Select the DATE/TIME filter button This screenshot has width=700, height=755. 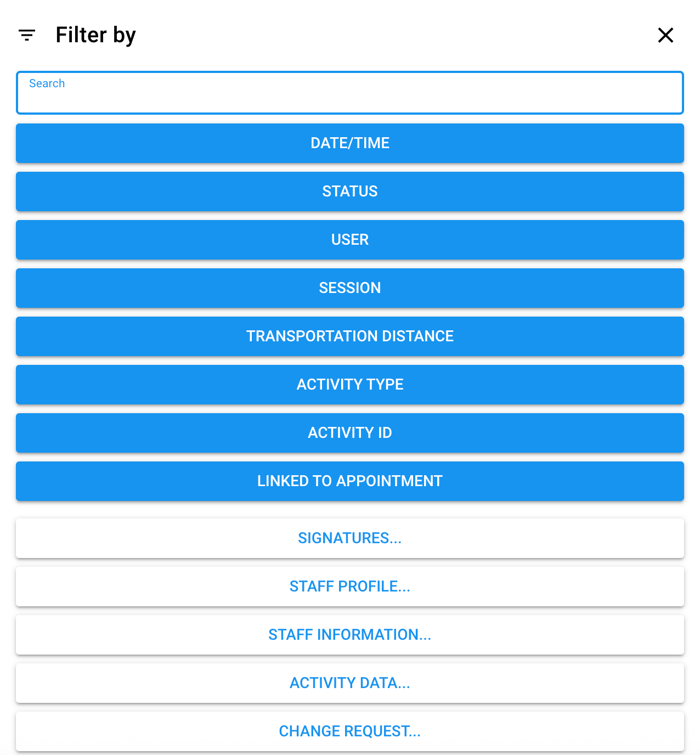[349, 143]
